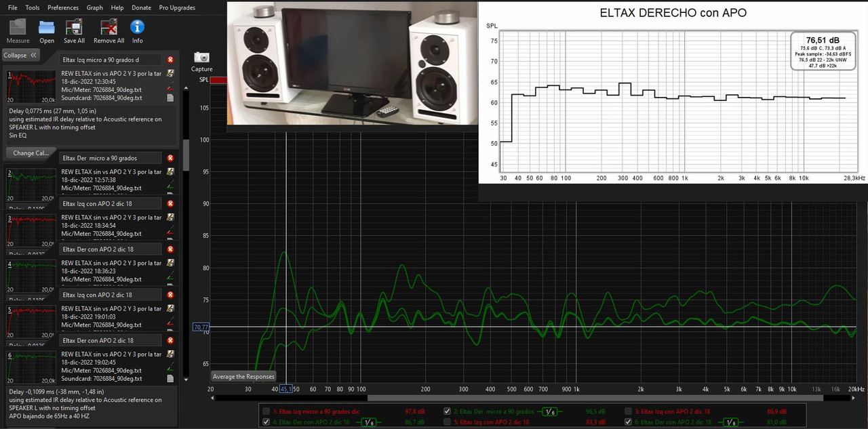Click edit notes icon for measurement 2
The width and height of the screenshot is (868, 429).
171,171
